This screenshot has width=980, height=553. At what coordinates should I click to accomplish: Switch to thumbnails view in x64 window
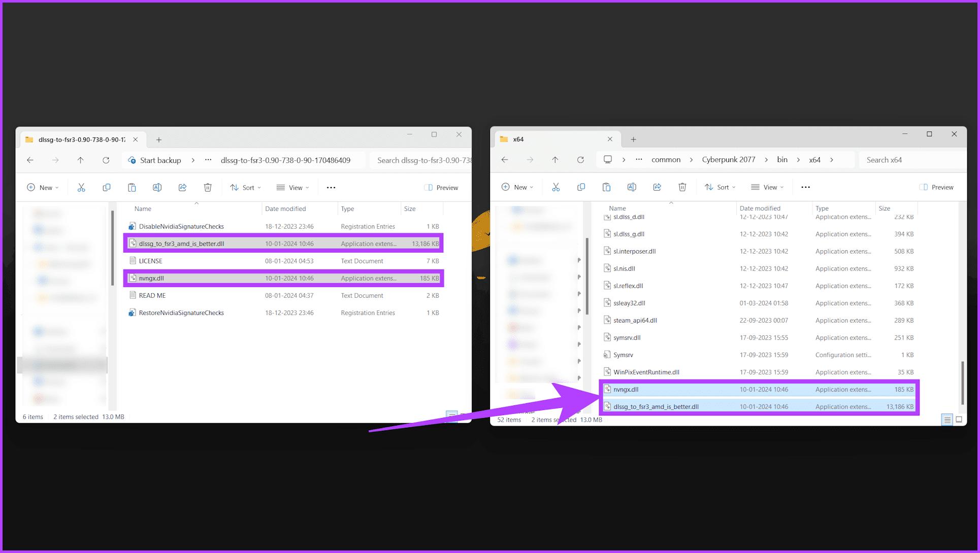pos(959,420)
